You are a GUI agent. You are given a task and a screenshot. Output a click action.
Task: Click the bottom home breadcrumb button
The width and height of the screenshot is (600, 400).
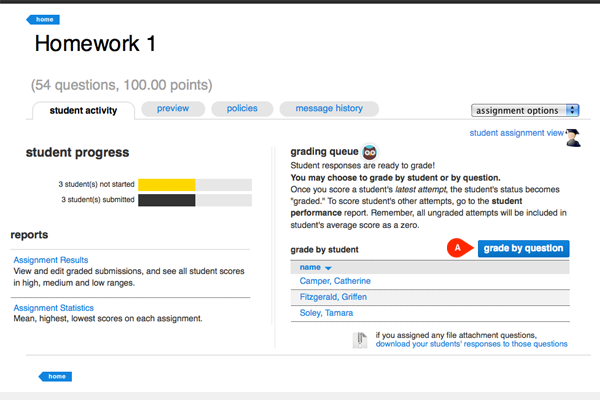point(54,377)
